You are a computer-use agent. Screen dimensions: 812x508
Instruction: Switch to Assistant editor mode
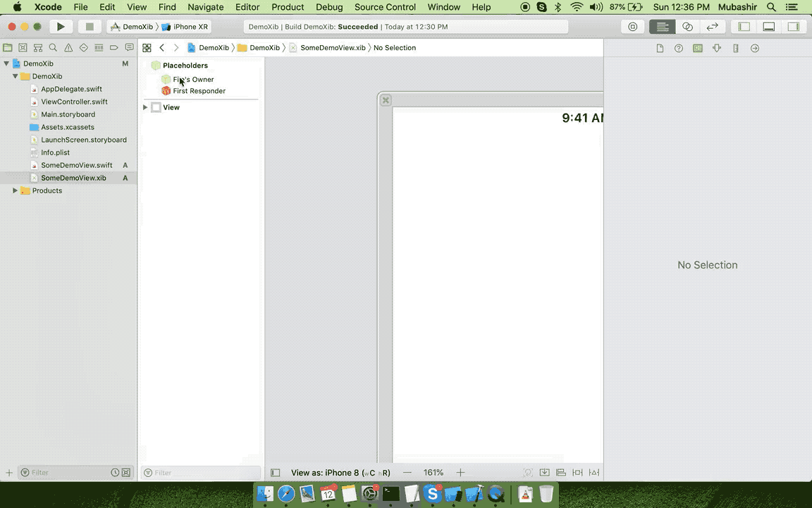point(687,26)
